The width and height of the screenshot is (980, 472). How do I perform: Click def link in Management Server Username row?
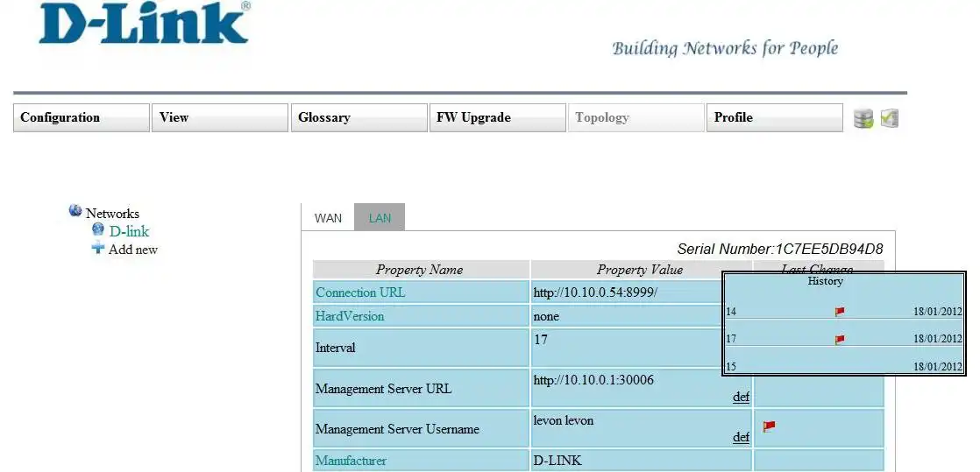pyautogui.click(x=741, y=437)
